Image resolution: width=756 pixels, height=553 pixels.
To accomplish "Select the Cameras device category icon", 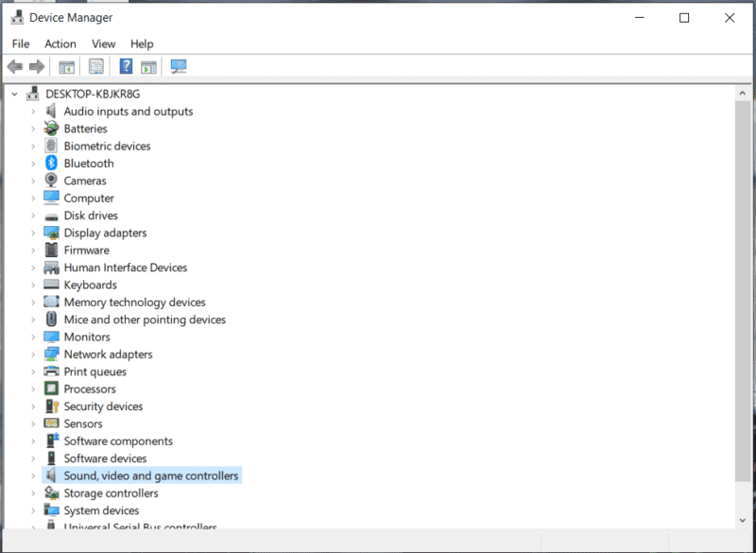I will (52, 181).
